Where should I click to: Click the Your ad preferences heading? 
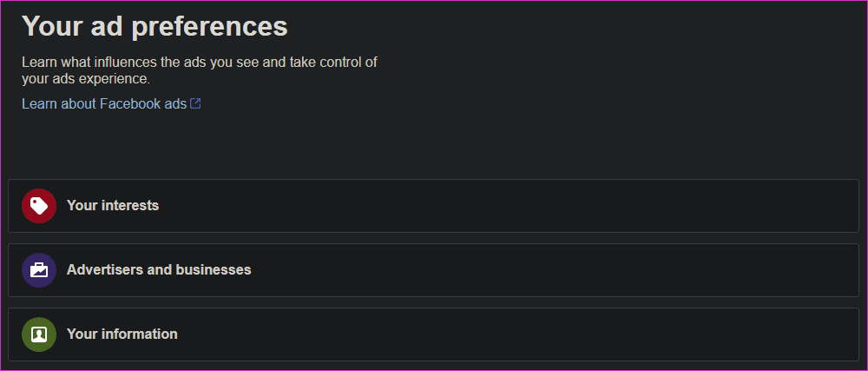(155, 26)
